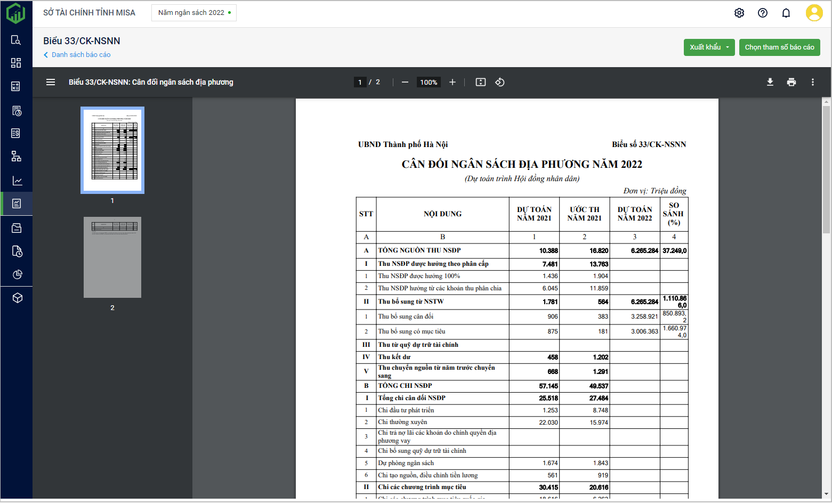Open the chart line icon in sidebar
Screen dimensions: 832x504
(x=17, y=181)
